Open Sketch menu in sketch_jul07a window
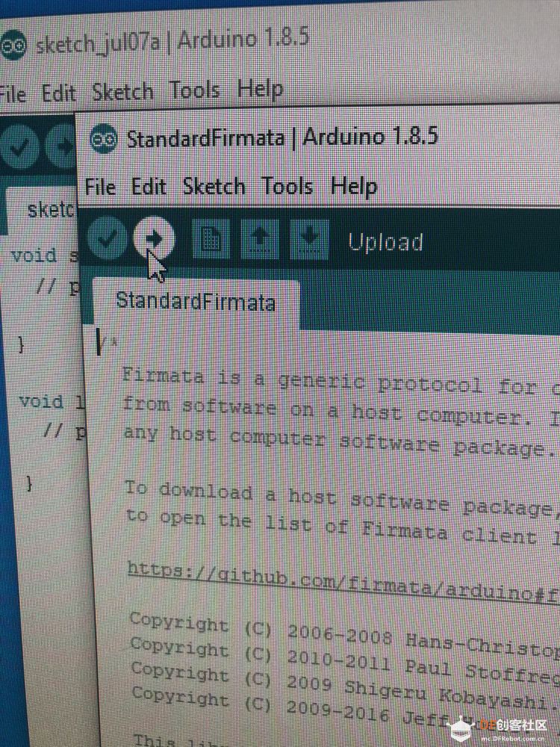The image size is (560, 747). 123,91
